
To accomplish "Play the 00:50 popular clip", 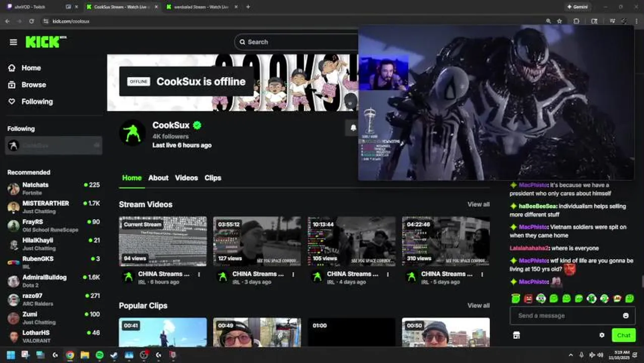I will point(446,332).
